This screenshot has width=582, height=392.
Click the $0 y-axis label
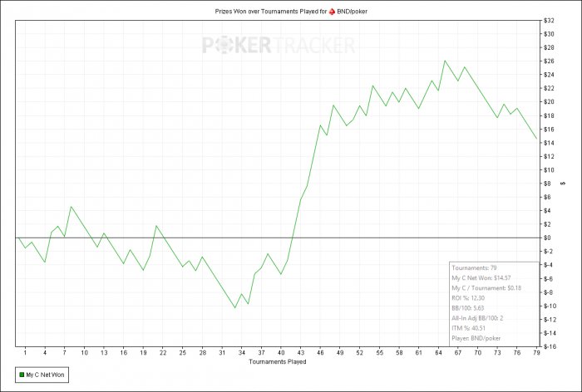pyautogui.click(x=547, y=238)
